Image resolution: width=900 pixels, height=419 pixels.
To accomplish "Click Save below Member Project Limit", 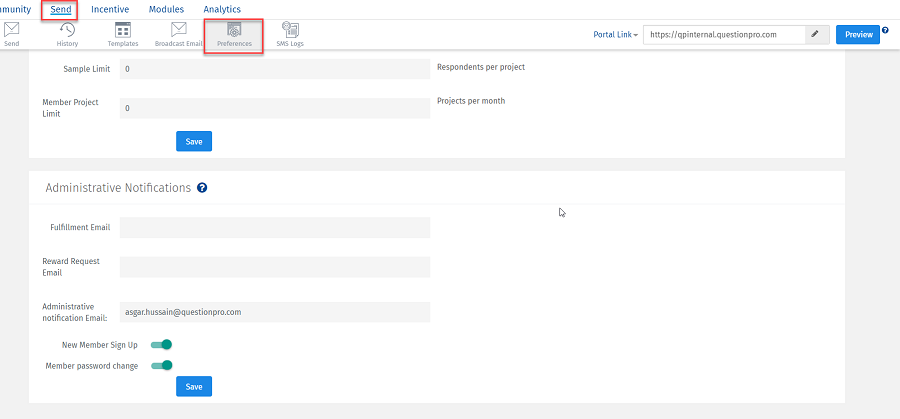I will tap(194, 141).
